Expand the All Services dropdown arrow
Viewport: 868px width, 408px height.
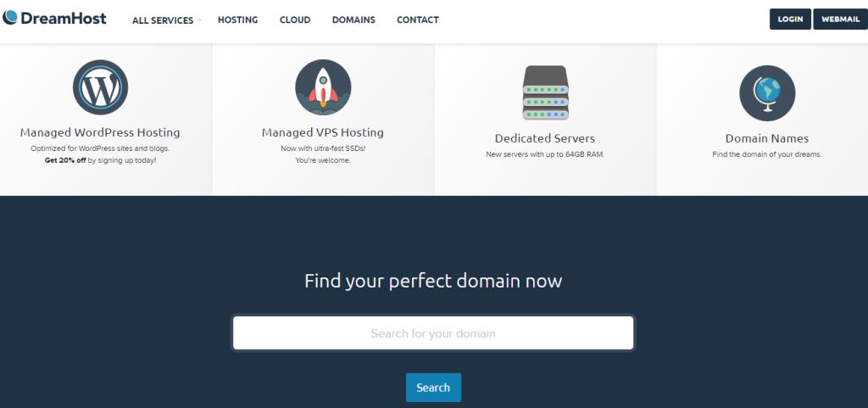(199, 20)
